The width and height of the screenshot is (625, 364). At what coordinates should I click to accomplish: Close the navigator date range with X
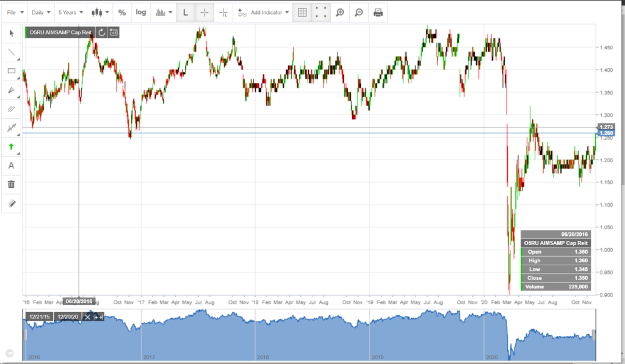pyautogui.click(x=88, y=317)
